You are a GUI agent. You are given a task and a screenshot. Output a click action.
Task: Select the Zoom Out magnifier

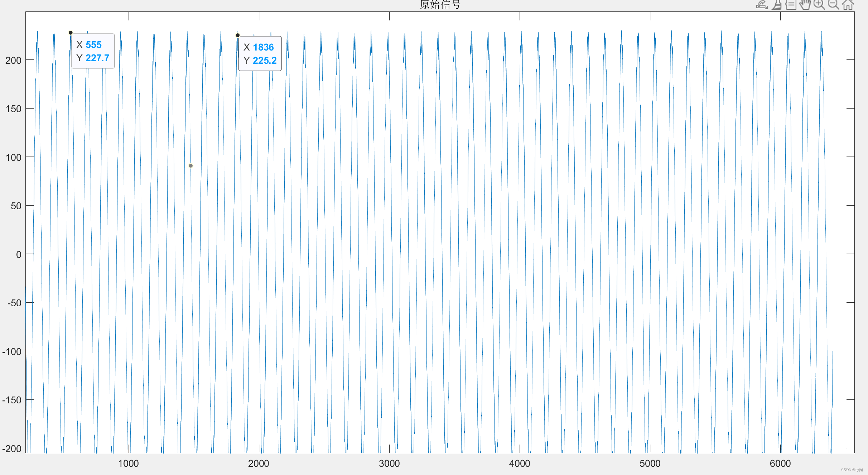click(x=833, y=5)
